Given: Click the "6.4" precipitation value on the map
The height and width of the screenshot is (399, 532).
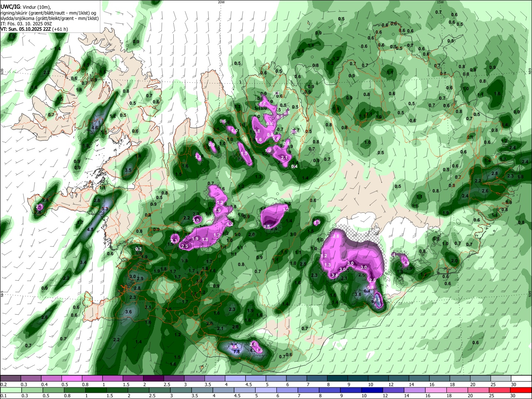Looking at the screenshot, I should click(x=367, y=291).
